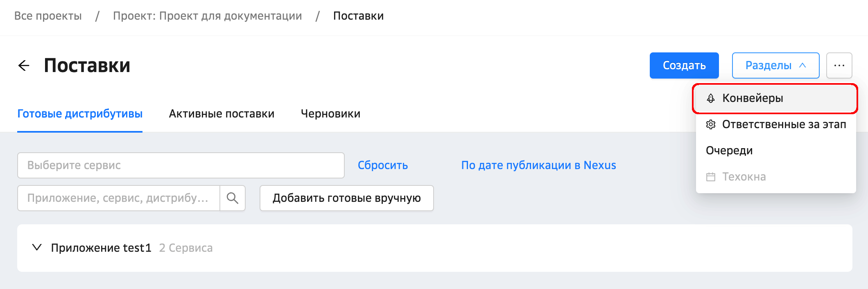The width and height of the screenshot is (868, 289).
Task: Click the Сбросить link
Action: pos(382,165)
